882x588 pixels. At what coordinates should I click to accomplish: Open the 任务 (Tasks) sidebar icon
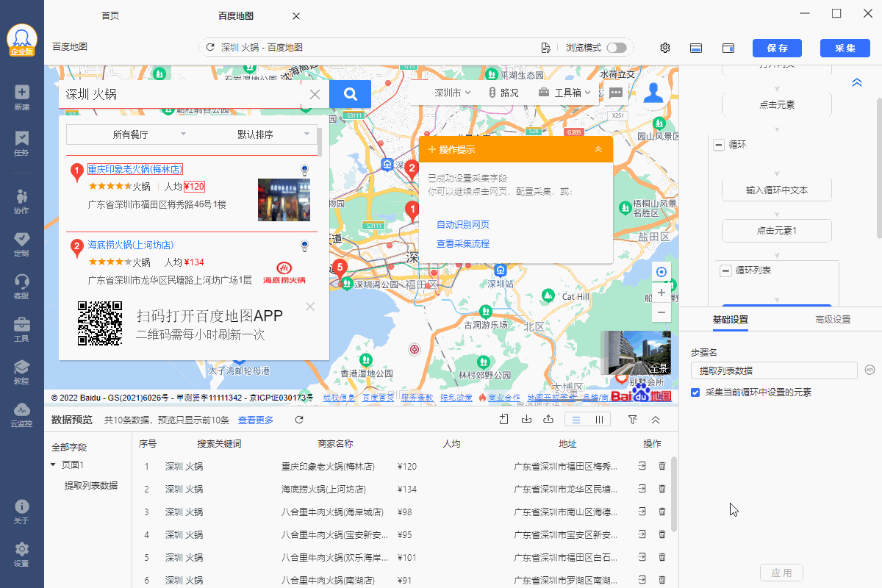(x=21, y=143)
